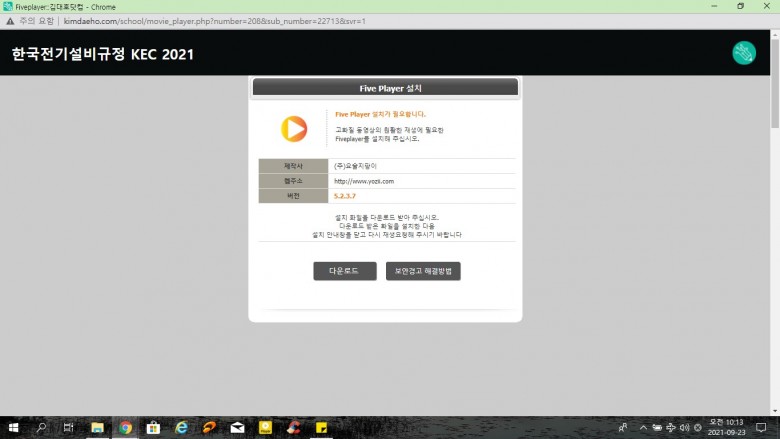Open the notification center icon

coord(760,427)
